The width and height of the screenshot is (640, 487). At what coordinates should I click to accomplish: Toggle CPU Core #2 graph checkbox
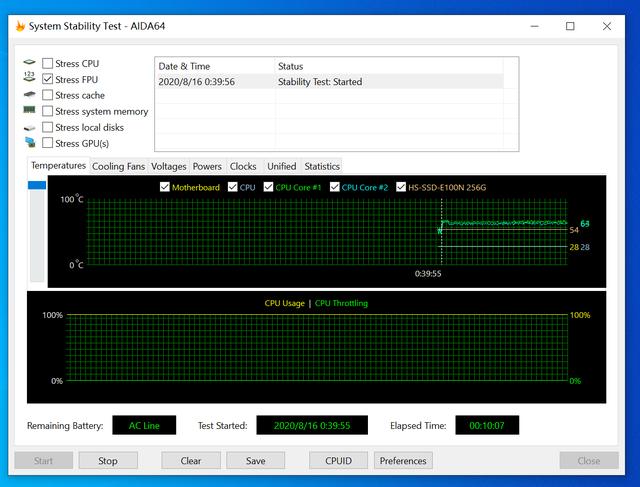(335, 187)
